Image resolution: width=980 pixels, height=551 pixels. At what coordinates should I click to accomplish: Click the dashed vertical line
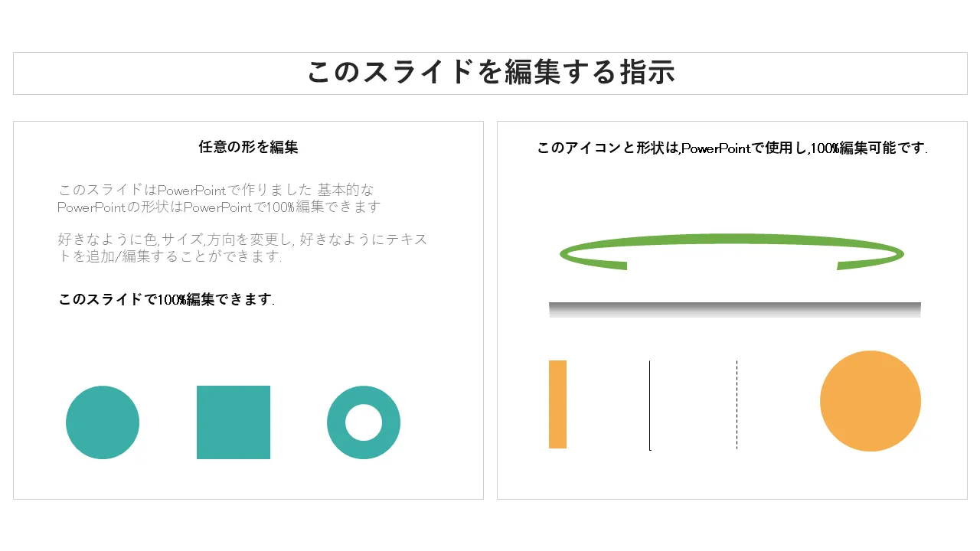tap(737, 404)
